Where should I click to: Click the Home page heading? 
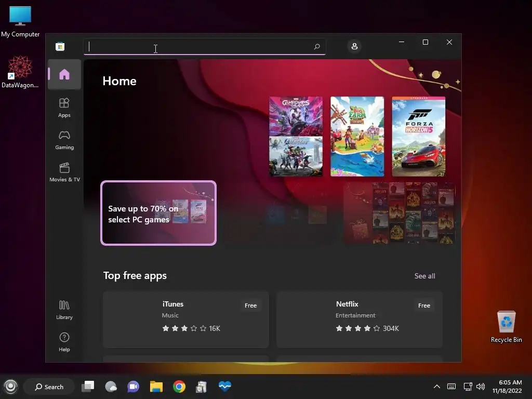tap(119, 81)
